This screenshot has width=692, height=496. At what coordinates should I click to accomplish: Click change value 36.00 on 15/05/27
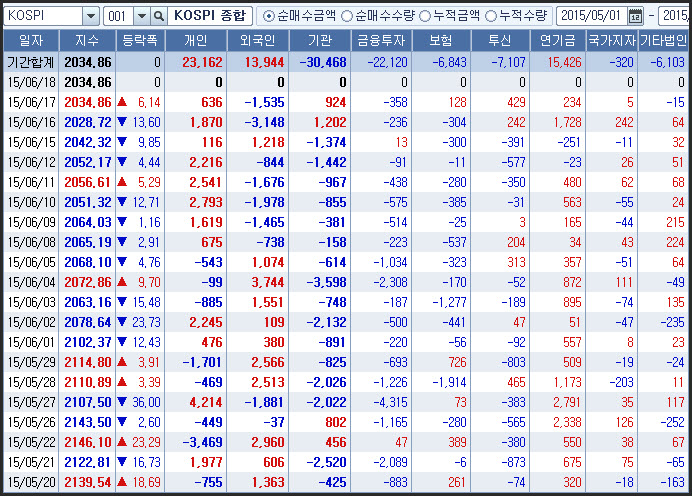pyautogui.click(x=147, y=402)
